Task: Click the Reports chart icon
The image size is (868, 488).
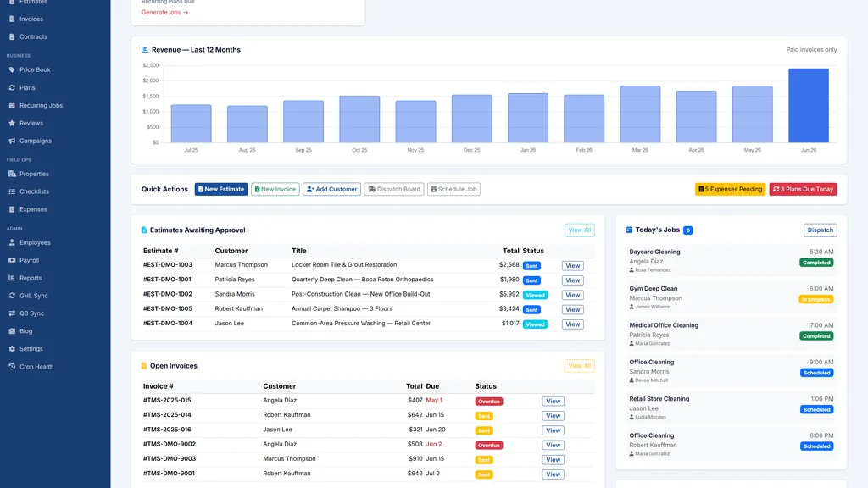Action: click(12, 278)
